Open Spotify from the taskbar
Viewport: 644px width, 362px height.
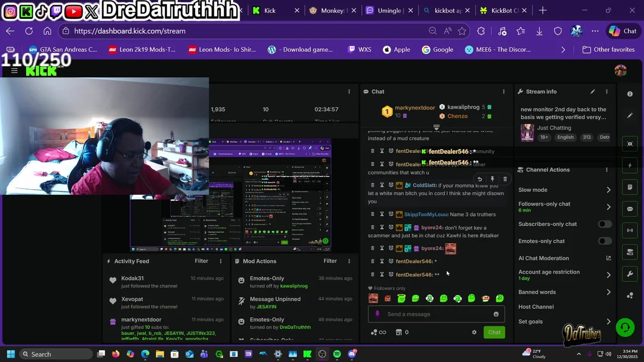click(x=337, y=354)
